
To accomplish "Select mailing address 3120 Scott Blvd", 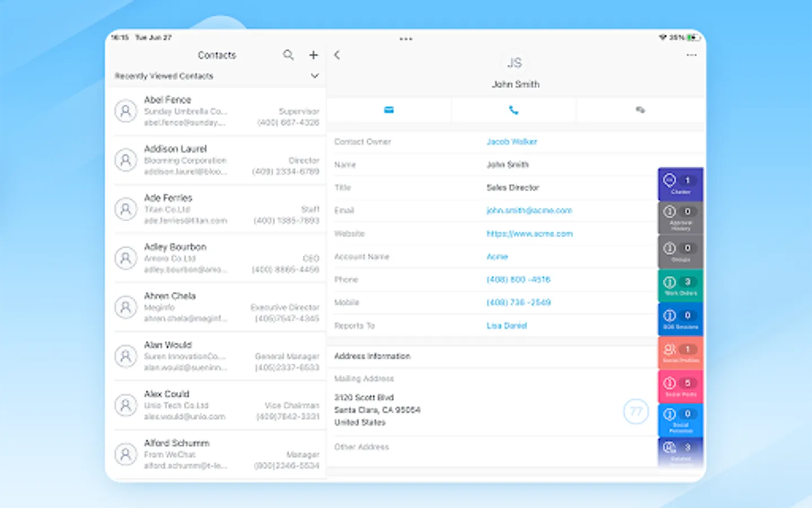I will coord(364,397).
